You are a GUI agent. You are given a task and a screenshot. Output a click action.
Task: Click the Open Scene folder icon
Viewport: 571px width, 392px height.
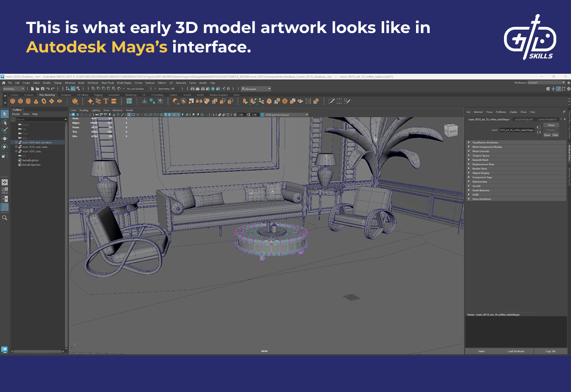38,89
